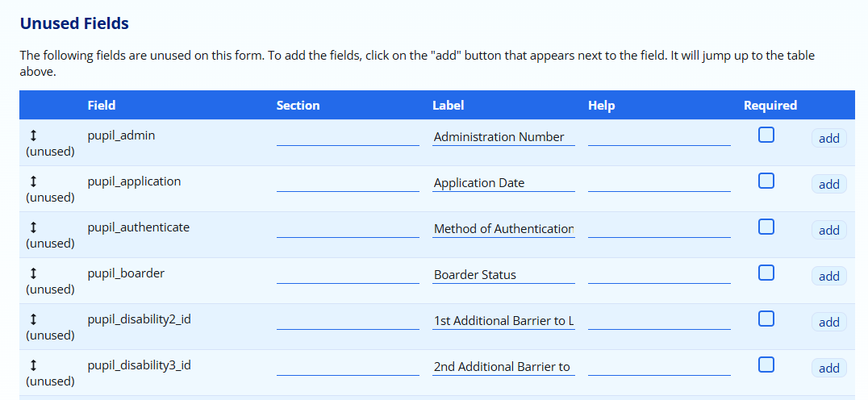Click the drag handle icon for pupil_authenticate

point(33,227)
